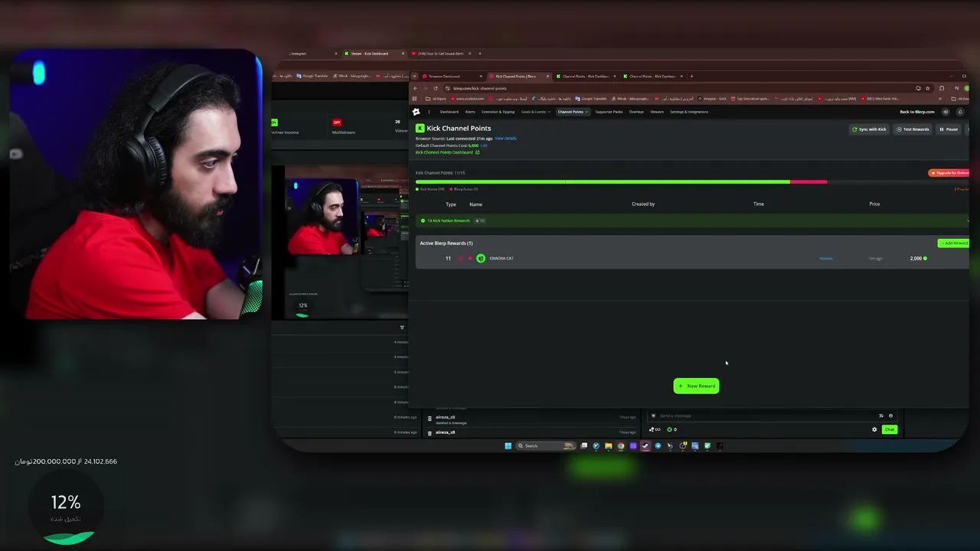Click the Created by column header

click(643, 204)
